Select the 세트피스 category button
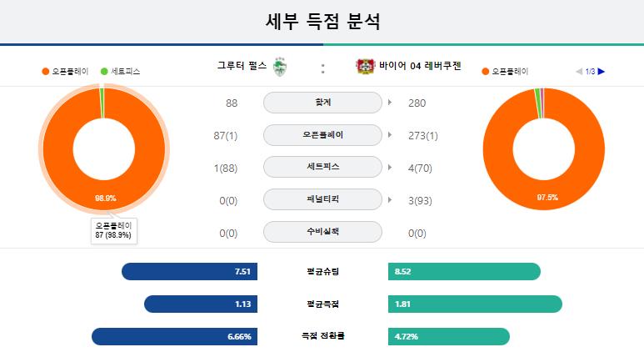Image resolution: width=644 pixels, height=352 pixels. coord(322,167)
